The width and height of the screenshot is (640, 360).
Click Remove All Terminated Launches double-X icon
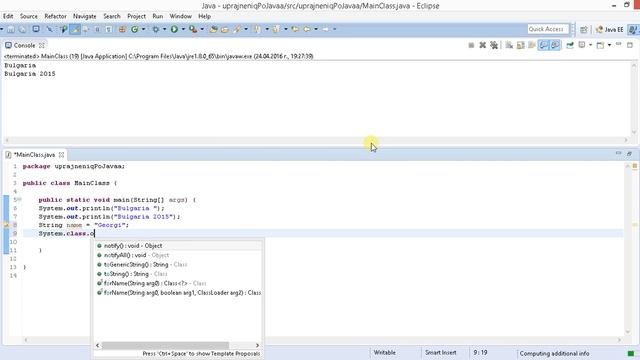tap(494, 45)
